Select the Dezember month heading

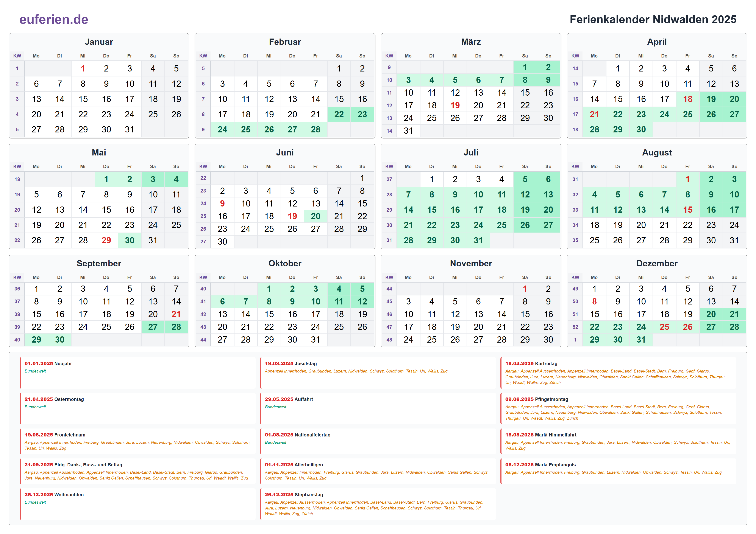click(657, 263)
